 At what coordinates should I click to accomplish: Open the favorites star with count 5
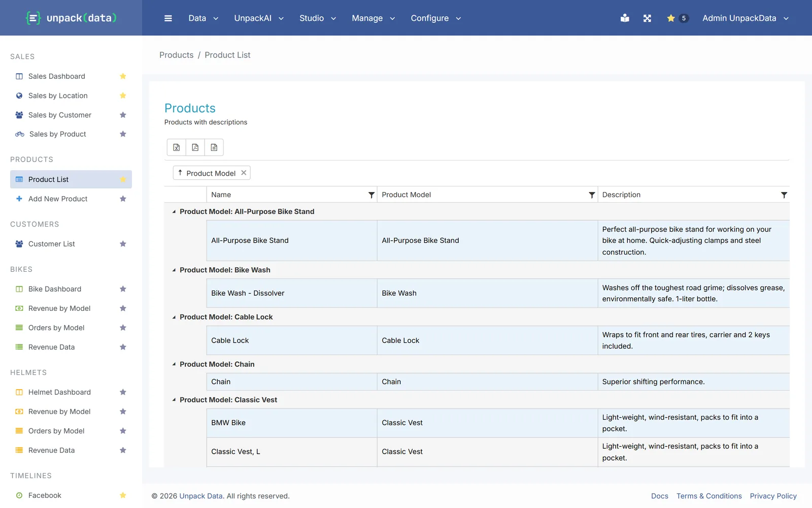(x=677, y=18)
